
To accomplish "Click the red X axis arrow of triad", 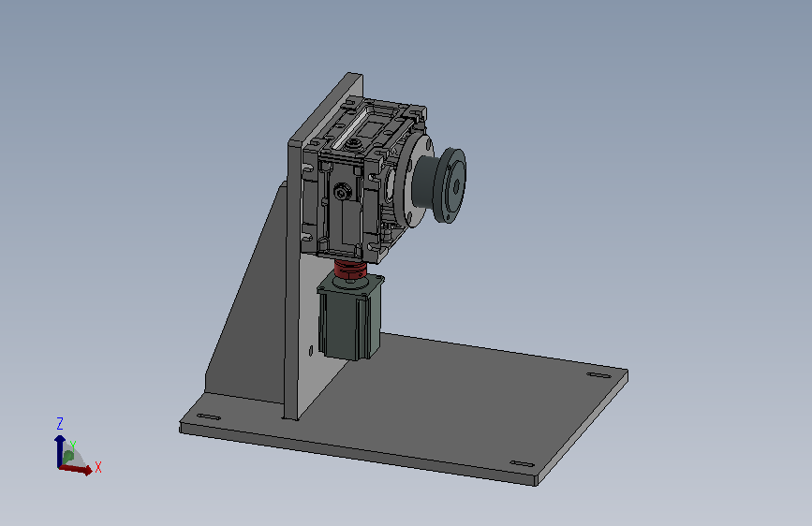I will tap(77, 469).
